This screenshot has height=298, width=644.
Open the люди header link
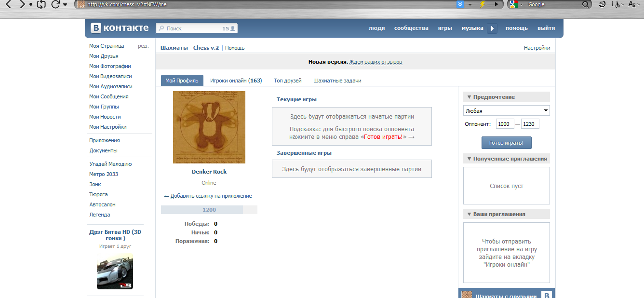coord(377,28)
